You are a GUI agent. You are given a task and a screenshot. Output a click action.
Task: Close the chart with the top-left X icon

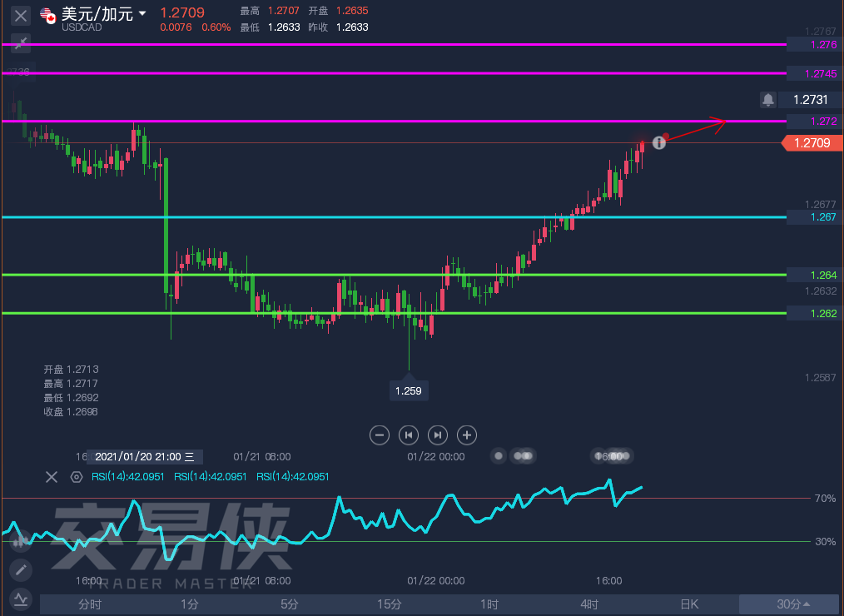21,16
